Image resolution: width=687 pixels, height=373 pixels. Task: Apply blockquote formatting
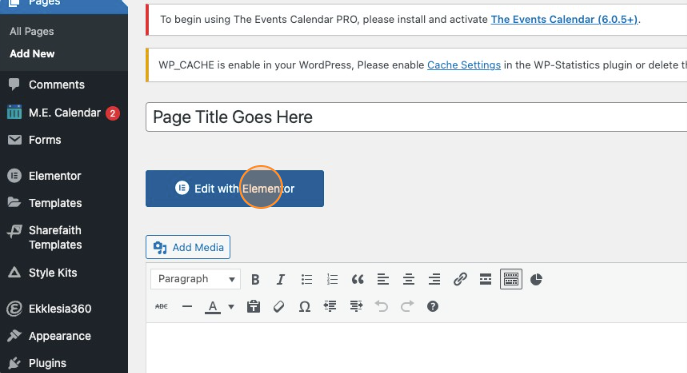pos(358,279)
